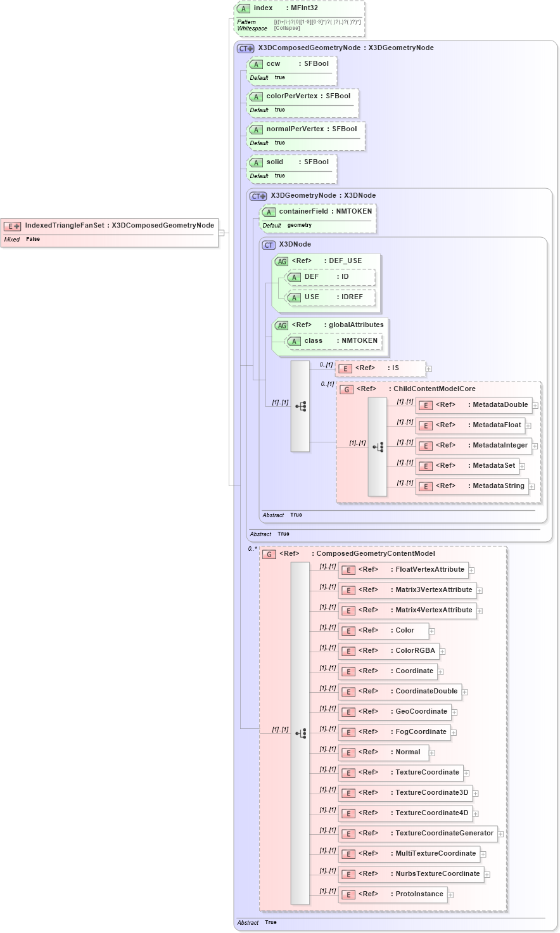Click the AG icon of DEF_USE group
560x933 pixels.
tap(282, 261)
